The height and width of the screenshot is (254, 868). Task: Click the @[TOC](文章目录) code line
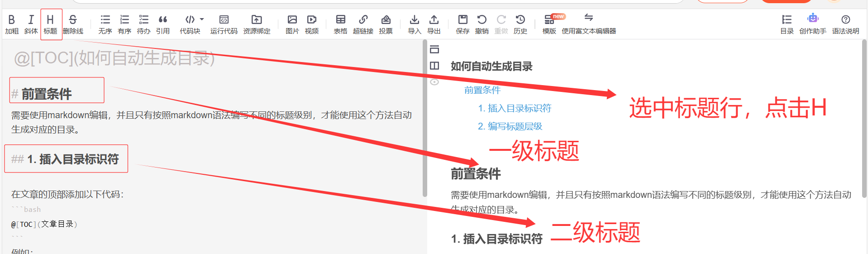click(44, 224)
